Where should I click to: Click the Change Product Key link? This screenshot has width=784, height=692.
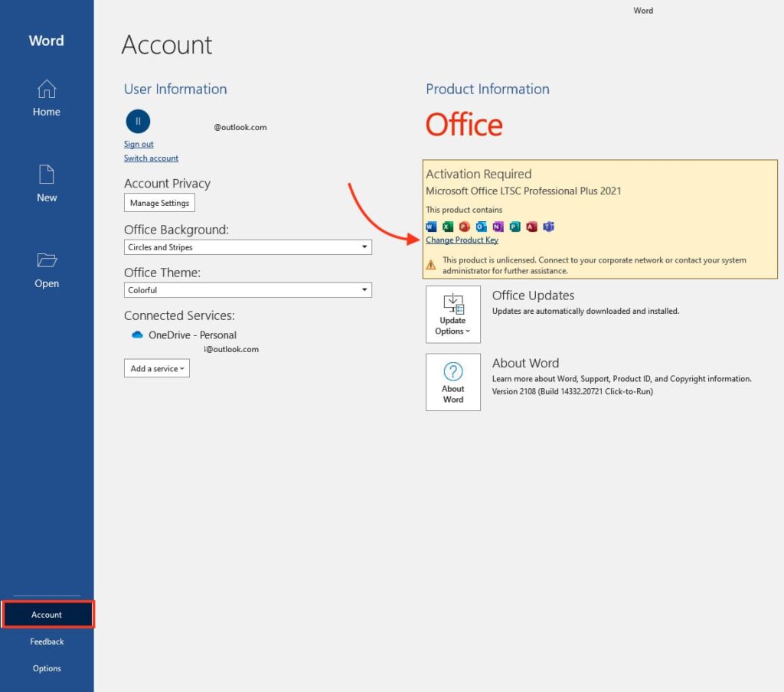coord(462,240)
